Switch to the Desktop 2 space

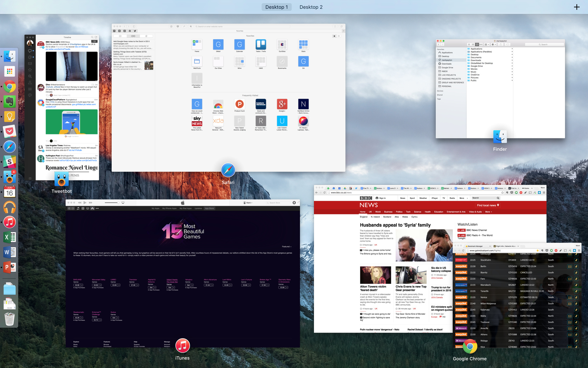point(311,7)
